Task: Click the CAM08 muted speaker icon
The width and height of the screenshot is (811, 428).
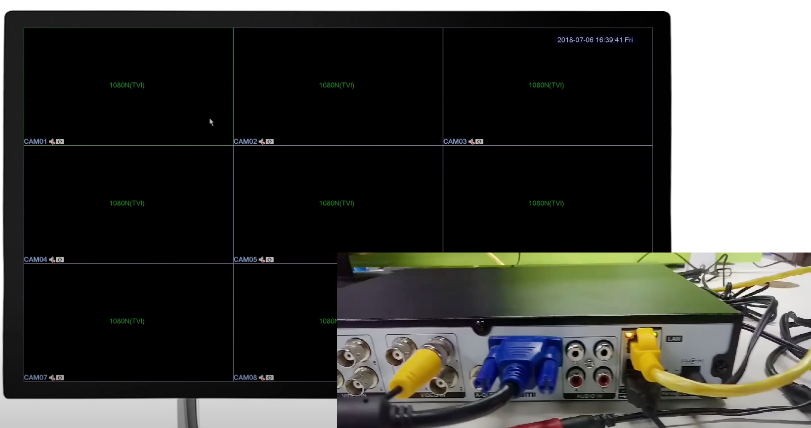Action: point(262,378)
